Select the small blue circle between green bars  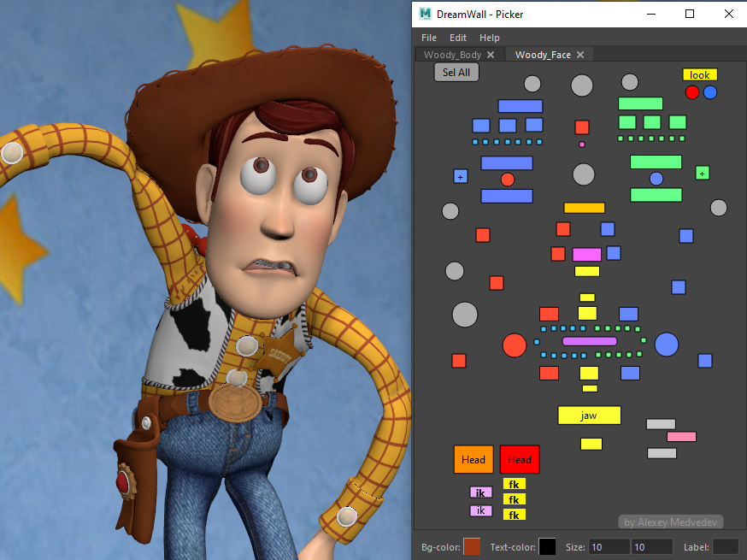[656, 179]
